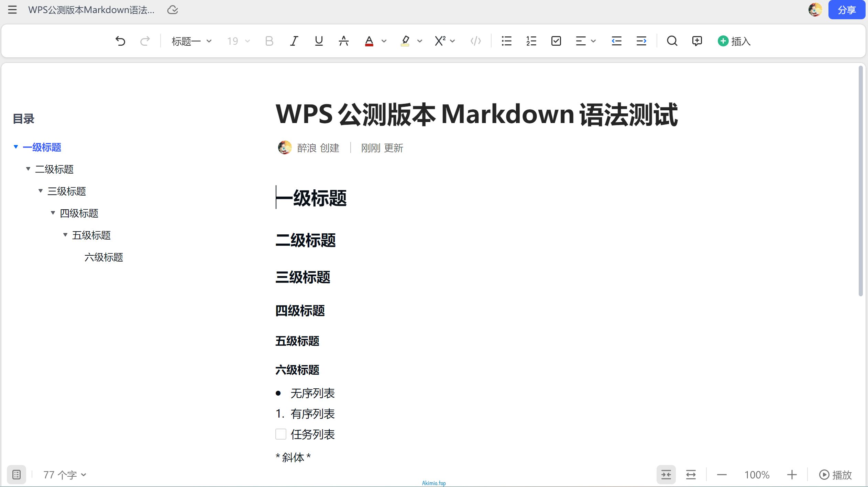This screenshot has width=868, height=487.
Task: Place cursor in the 六级标题 heading
Action: 297,370
